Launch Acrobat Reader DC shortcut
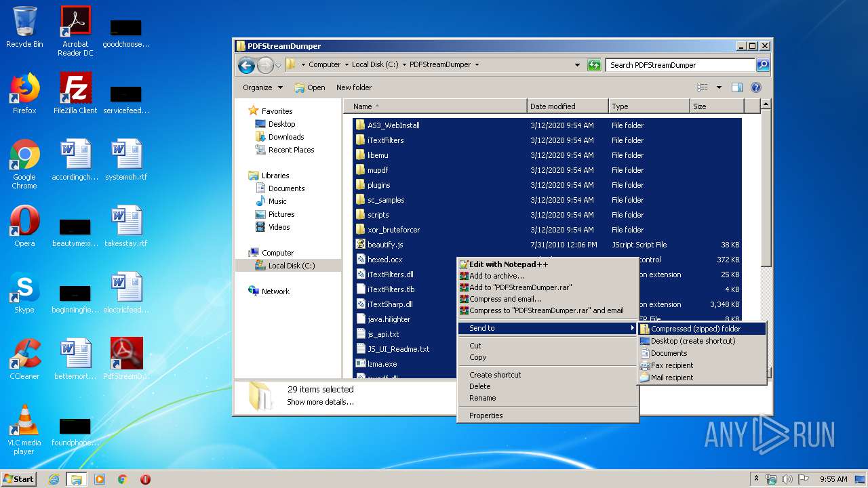Image resolution: width=868 pixels, height=488 pixels. pos(75,31)
